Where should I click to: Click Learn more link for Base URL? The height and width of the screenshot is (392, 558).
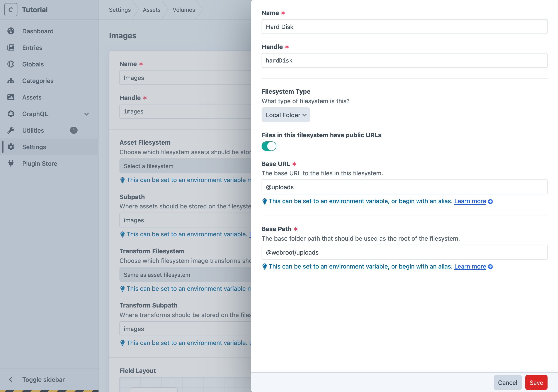point(470,201)
